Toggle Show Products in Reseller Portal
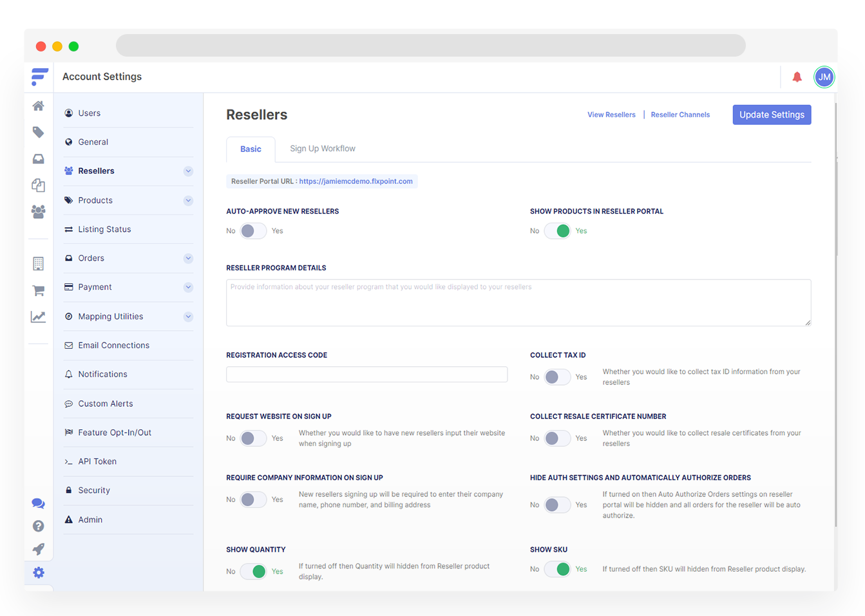The image size is (865, 616). point(557,231)
